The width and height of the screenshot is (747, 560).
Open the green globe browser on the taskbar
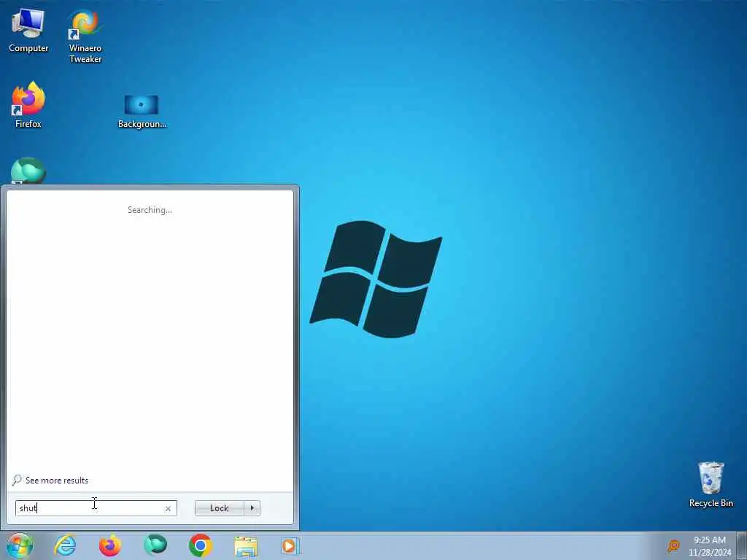(x=155, y=545)
